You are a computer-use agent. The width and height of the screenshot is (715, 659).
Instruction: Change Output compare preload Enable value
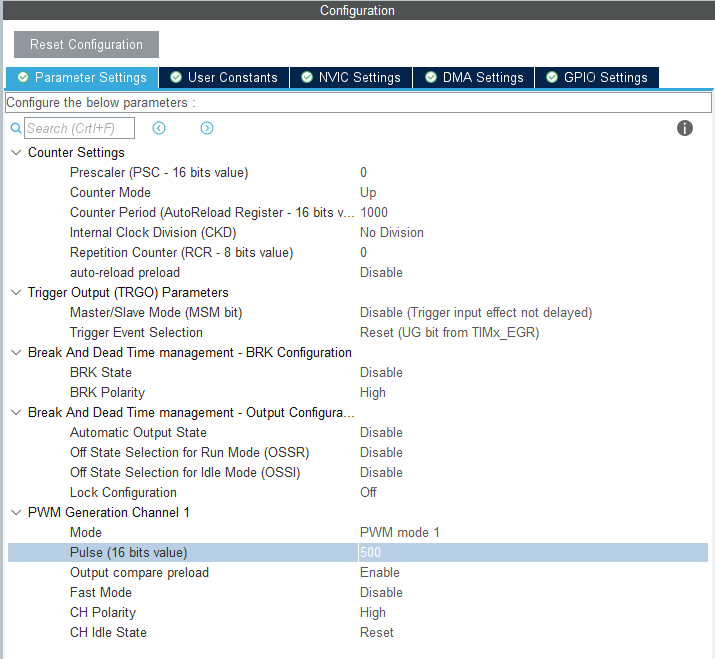(x=380, y=572)
